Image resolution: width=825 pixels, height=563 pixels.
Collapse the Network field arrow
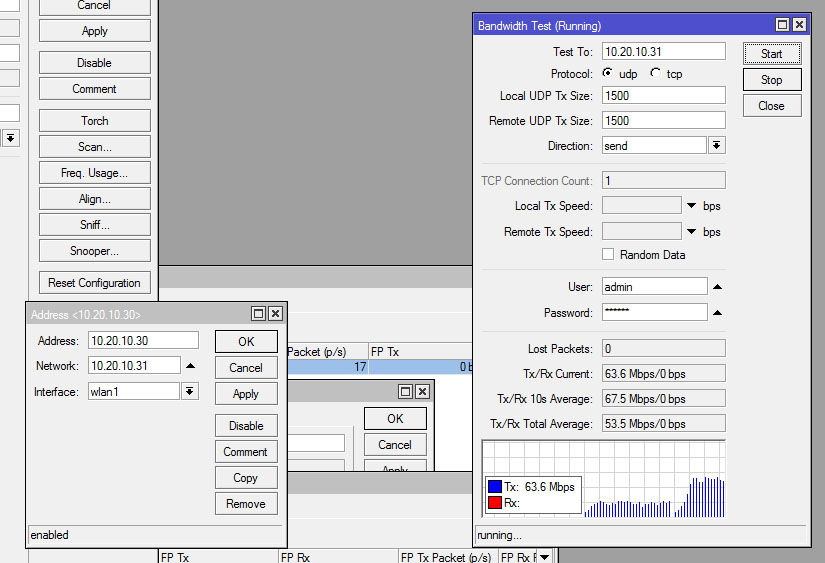(x=190, y=365)
